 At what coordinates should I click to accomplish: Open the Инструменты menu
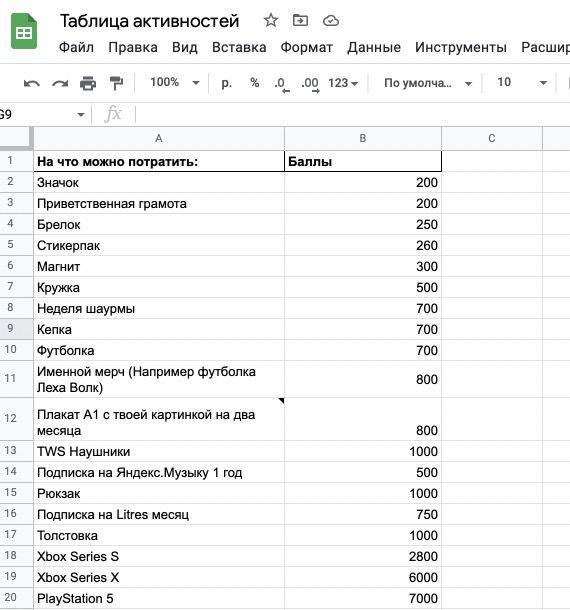(461, 47)
